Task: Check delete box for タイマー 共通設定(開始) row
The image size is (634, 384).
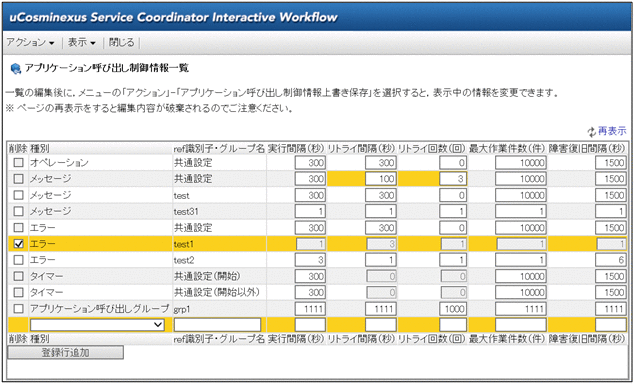Action: pos(19,276)
